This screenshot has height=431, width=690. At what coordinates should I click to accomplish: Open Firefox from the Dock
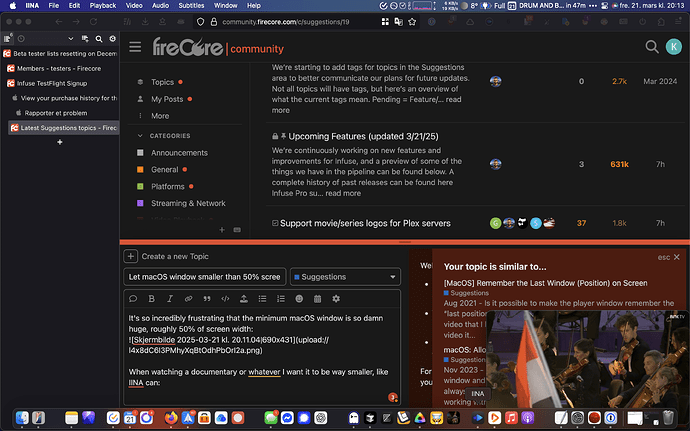171,417
